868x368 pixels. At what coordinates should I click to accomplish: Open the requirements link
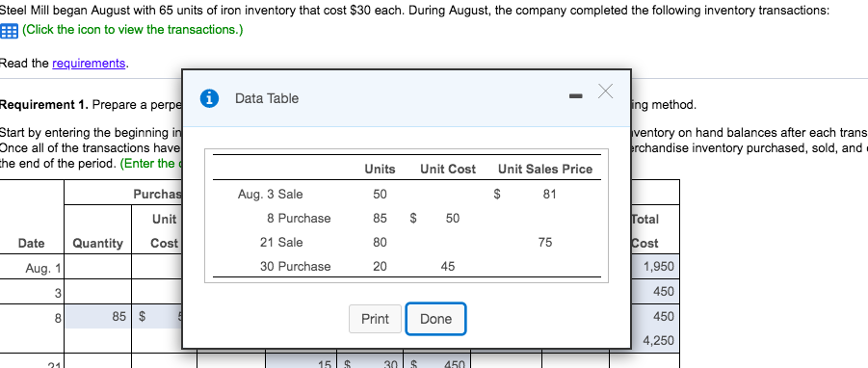[x=89, y=63]
